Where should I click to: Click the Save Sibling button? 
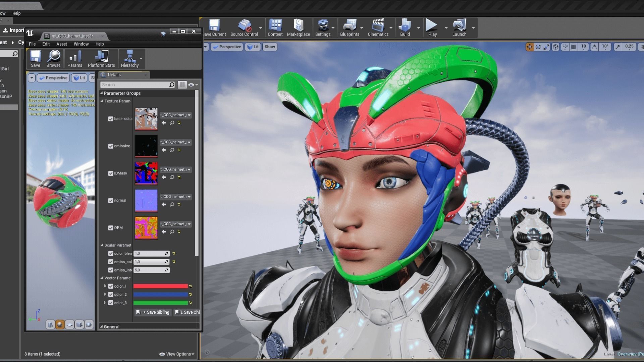[x=153, y=312]
